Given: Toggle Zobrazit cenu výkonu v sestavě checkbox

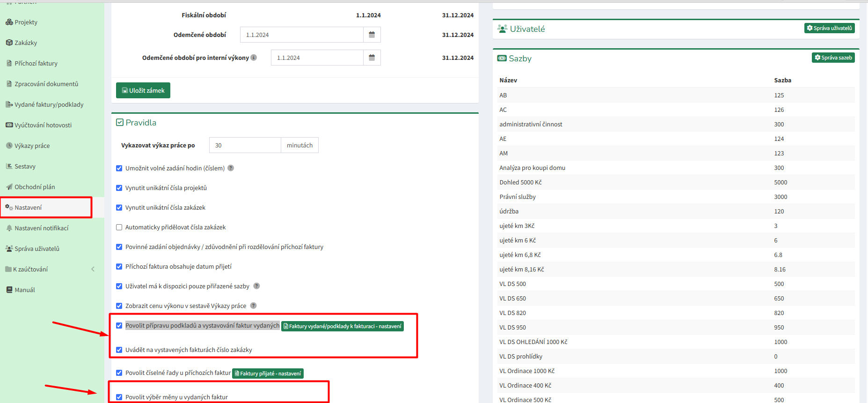Looking at the screenshot, I should point(119,306).
